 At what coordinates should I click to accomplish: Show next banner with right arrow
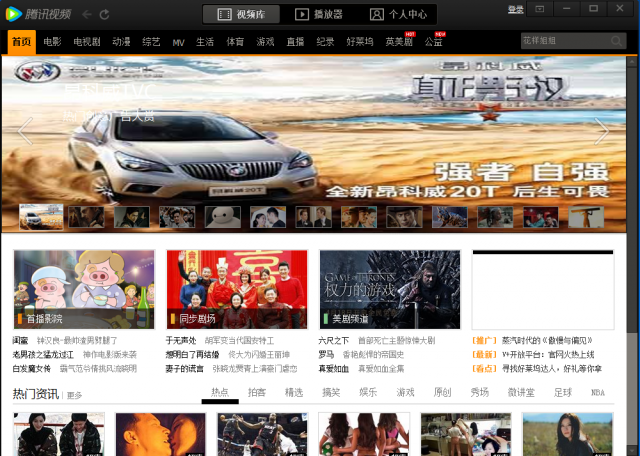coord(602,131)
